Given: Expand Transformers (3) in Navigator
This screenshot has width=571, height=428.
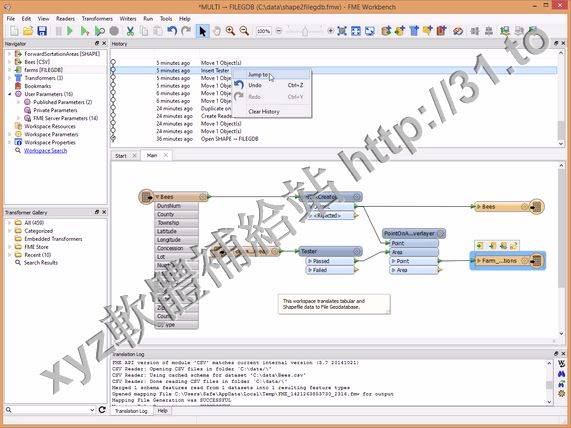Looking at the screenshot, I should tap(9, 78).
